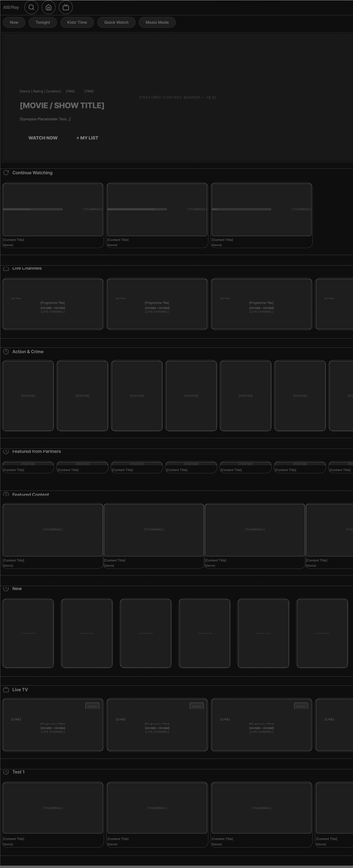This screenshot has width=353, height=868.
Task: Click the TV icon next to home
Action: 66,7
